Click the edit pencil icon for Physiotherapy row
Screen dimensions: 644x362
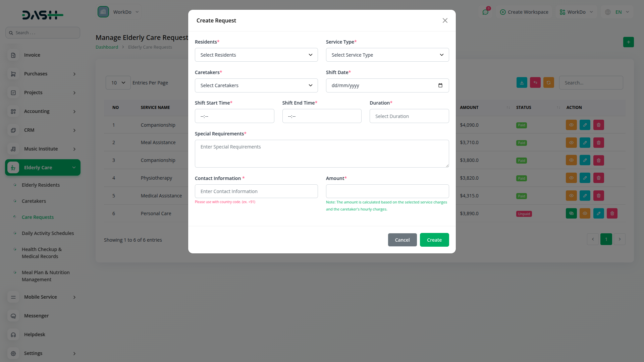pos(585,178)
